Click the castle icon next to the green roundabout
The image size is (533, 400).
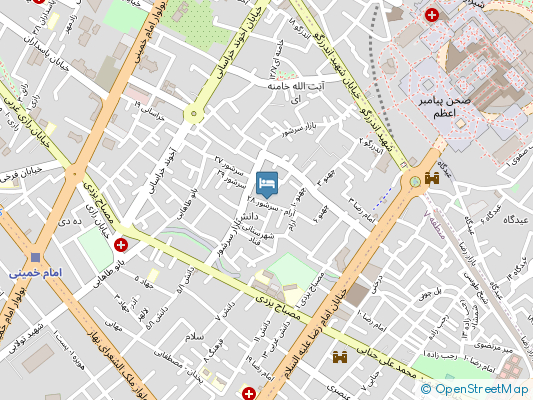point(432,178)
